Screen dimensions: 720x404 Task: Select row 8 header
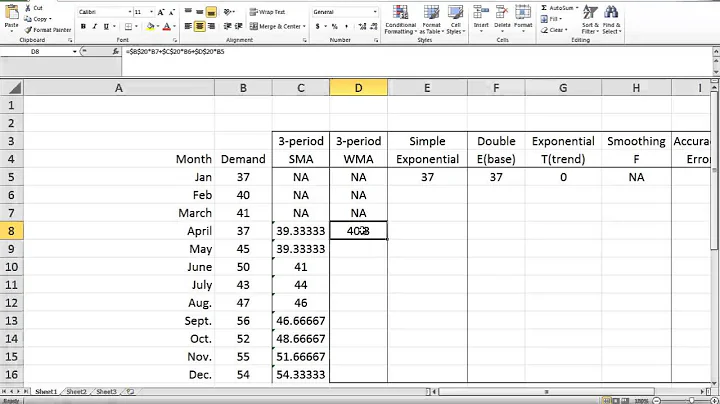[x=11, y=230]
